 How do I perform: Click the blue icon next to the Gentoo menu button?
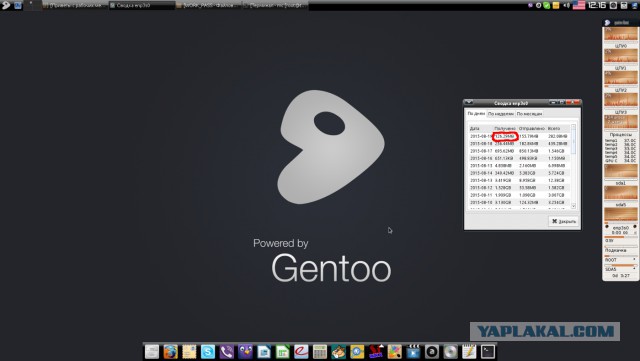[x=18, y=5]
